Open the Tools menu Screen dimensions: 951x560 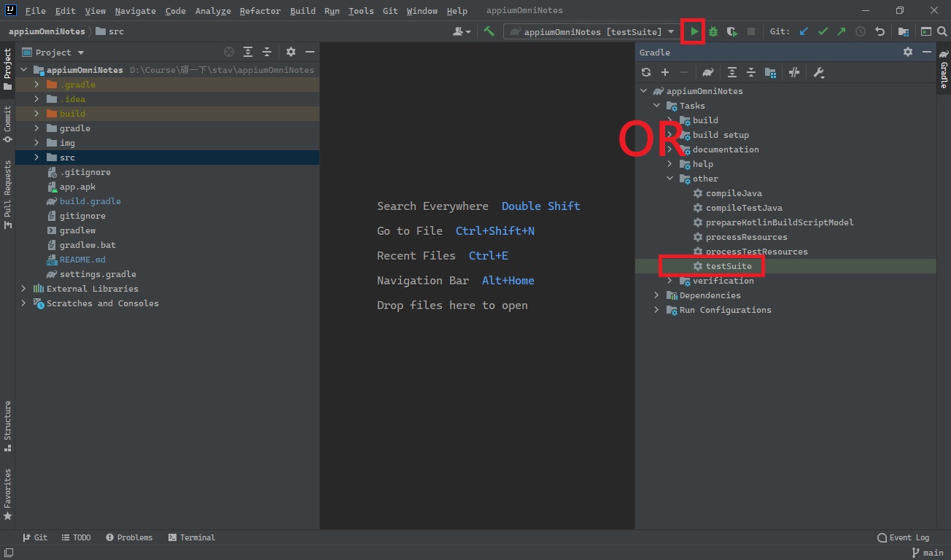coord(361,11)
